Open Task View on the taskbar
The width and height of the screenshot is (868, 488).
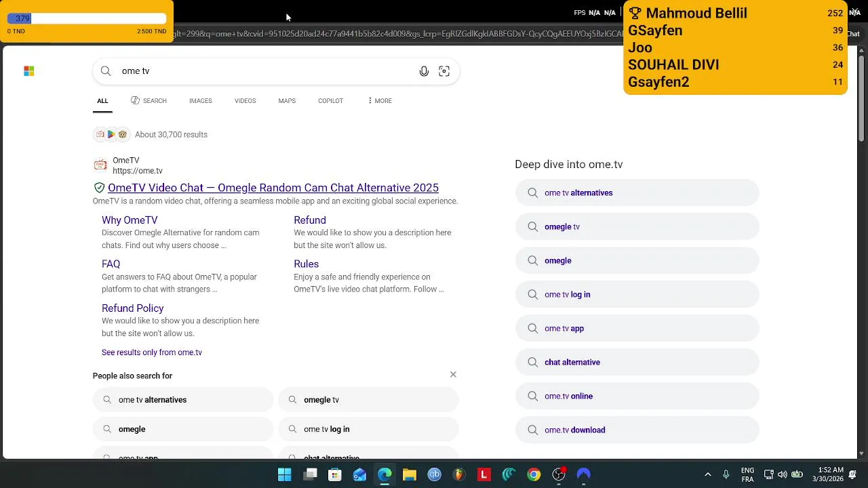click(x=311, y=474)
